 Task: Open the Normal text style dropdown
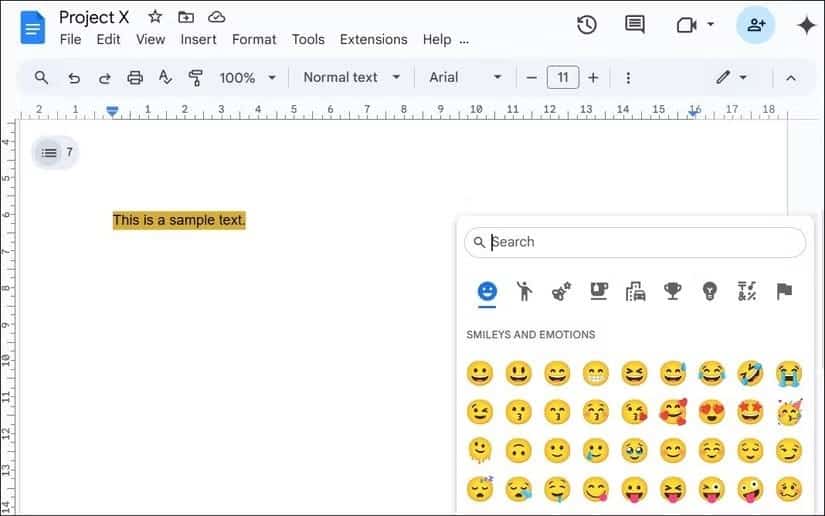point(351,77)
